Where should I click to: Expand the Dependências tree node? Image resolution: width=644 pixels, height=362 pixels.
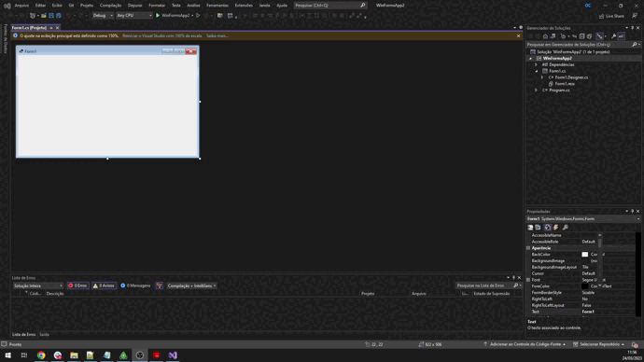click(x=537, y=65)
